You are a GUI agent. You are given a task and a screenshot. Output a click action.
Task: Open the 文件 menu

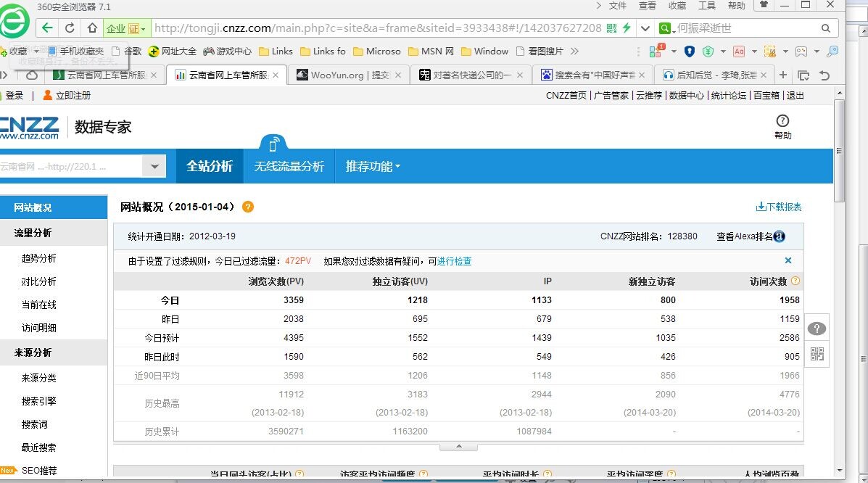point(617,6)
